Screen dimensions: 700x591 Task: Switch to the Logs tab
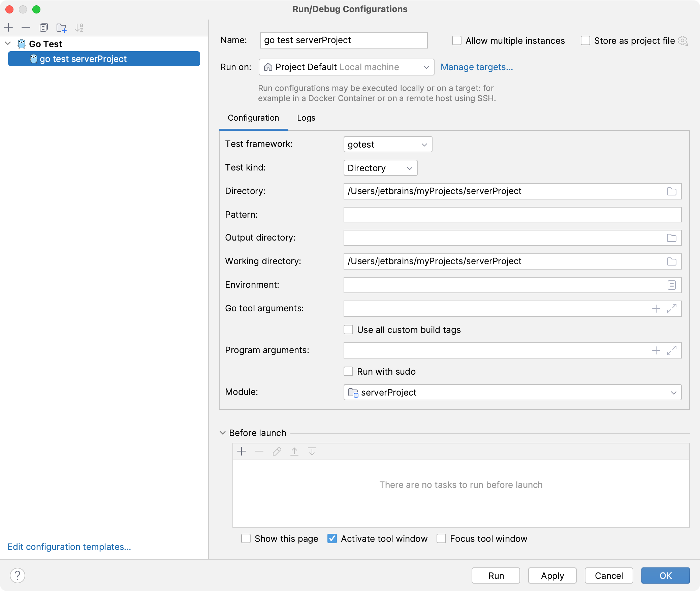306,118
